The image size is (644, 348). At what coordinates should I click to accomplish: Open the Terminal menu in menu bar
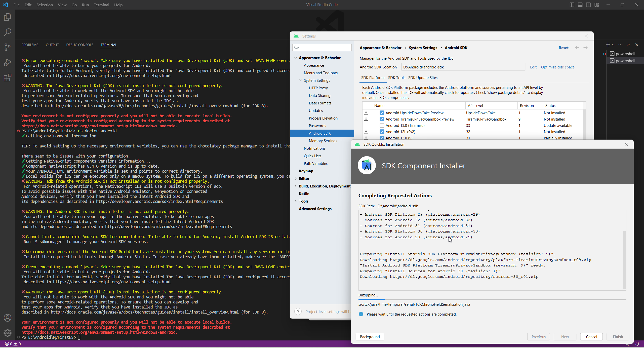(x=101, y=5)
